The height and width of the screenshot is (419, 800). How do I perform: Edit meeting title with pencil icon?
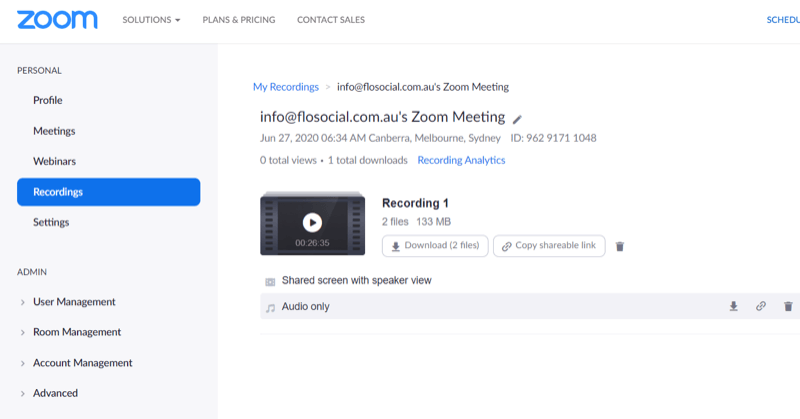[x=517, y=119]
